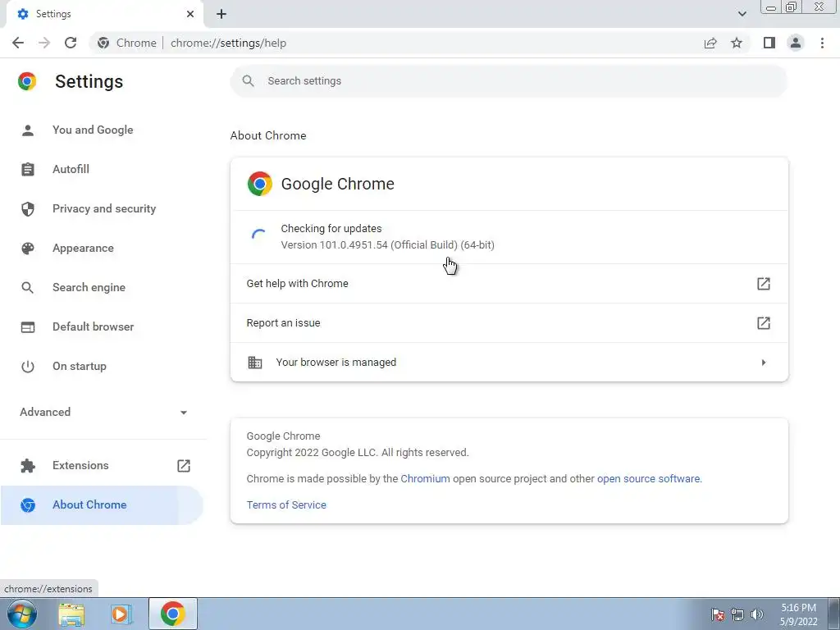840x630 pixels.
Task: Open Autofill settings section
Action: (71, 169)
